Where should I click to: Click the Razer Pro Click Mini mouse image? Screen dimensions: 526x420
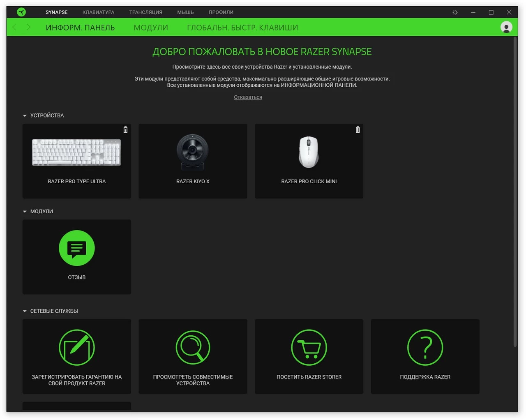click(x=309, y=152)
